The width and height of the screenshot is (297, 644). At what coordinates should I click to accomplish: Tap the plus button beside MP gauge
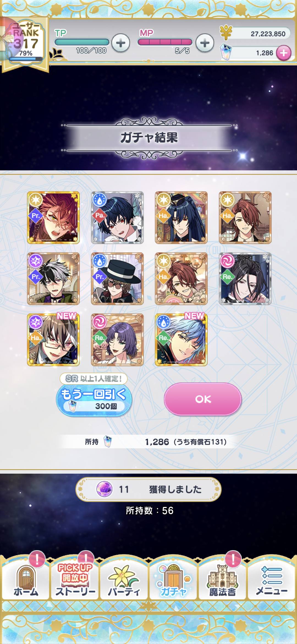pos(205,43)
